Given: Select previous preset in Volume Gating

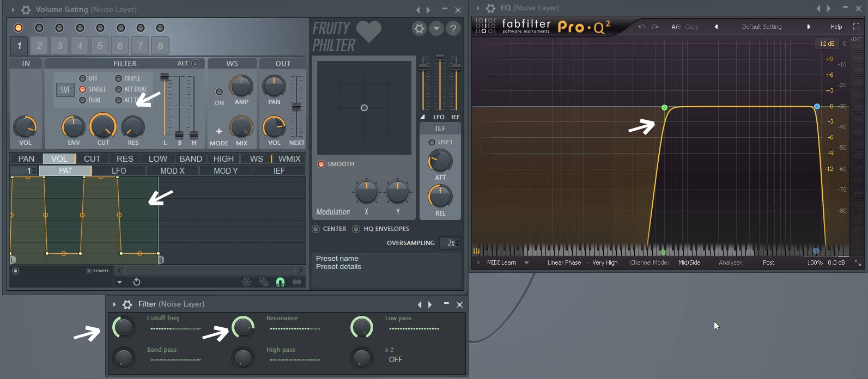Looking at the screenshot, I should tap(418, 10).
